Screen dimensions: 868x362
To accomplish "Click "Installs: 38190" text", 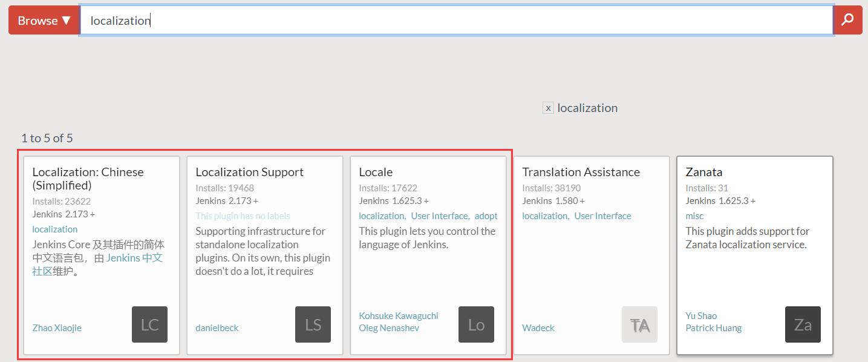I will pos(552,188).
